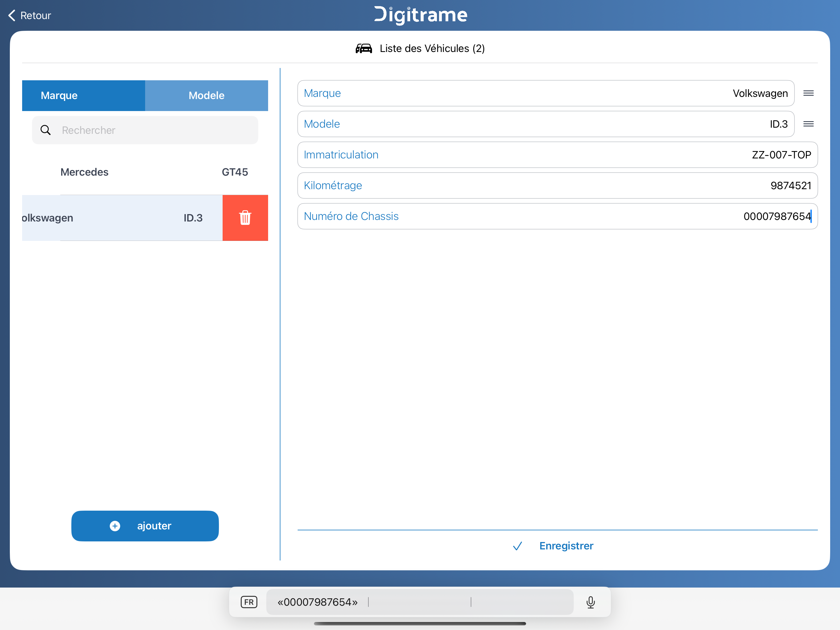
Task: Click the checkmark icon beside Enregistrer
Action: 517,546
